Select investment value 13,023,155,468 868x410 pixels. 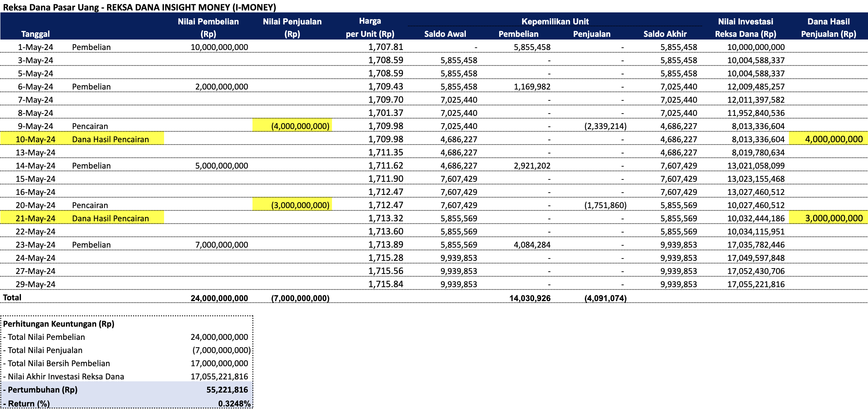click(x=756, y=179)
